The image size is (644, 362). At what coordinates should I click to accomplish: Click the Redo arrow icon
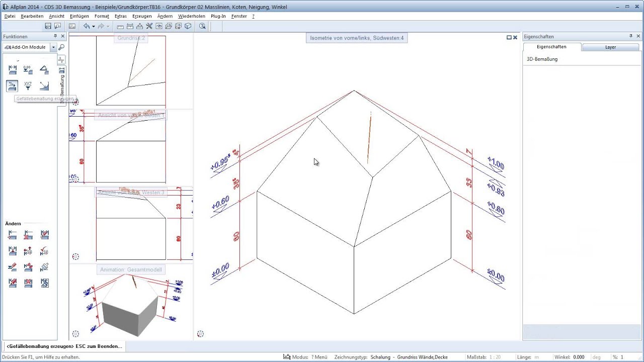[101, 26]
